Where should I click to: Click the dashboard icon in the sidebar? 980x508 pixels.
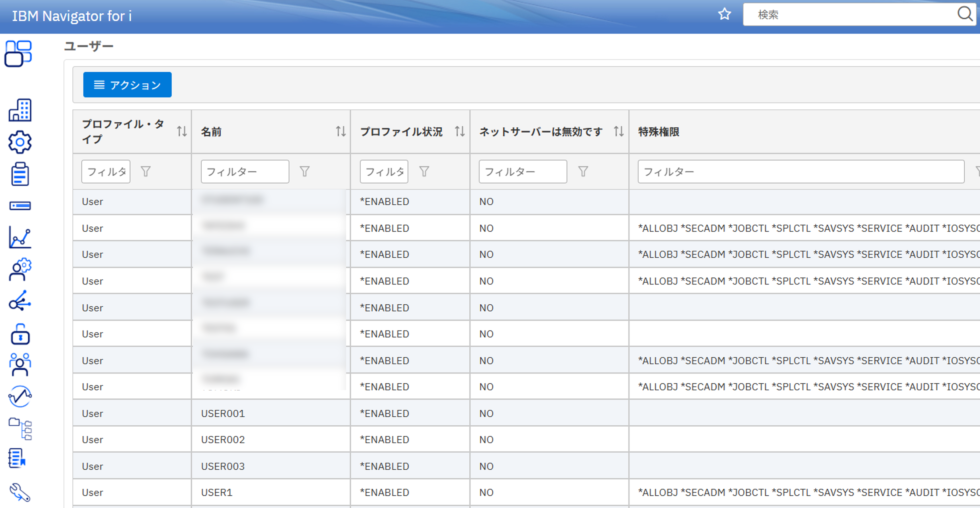click(18, 54)
